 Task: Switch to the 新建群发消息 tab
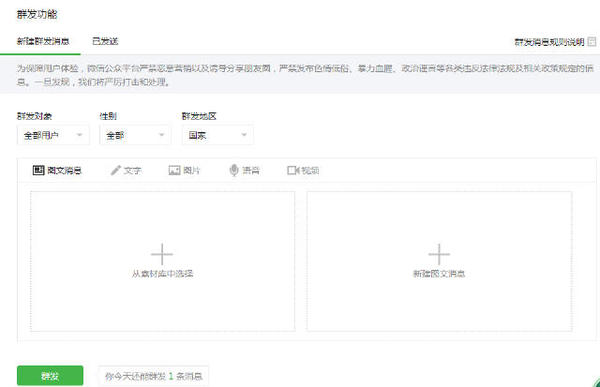coord(43,41)
